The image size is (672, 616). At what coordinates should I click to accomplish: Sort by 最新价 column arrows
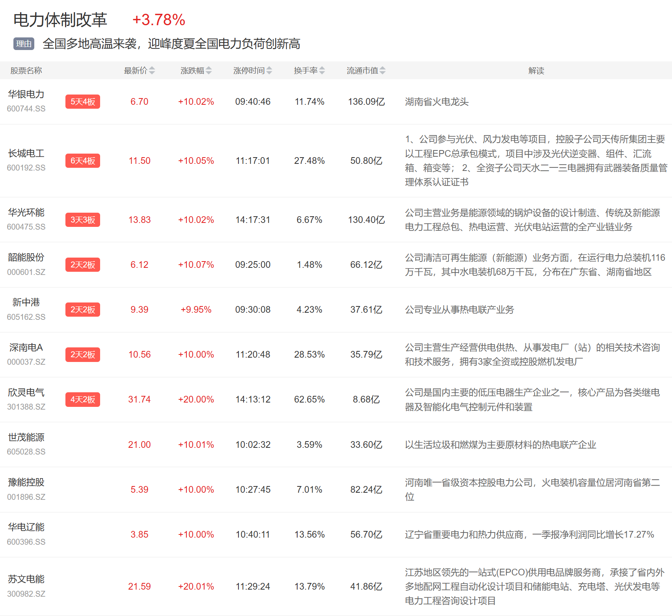pyautogui.click(x=152, y=71)
